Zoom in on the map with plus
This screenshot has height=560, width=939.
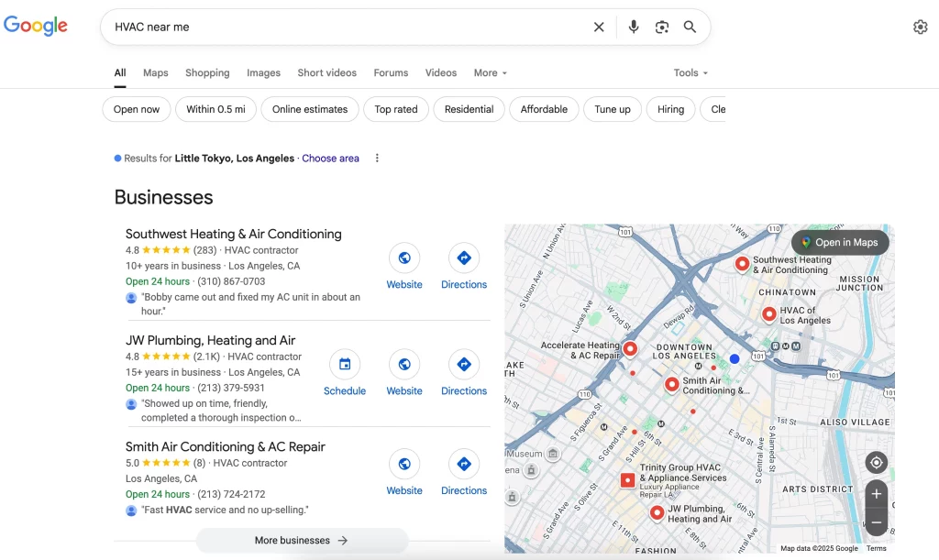click(876, 494)
